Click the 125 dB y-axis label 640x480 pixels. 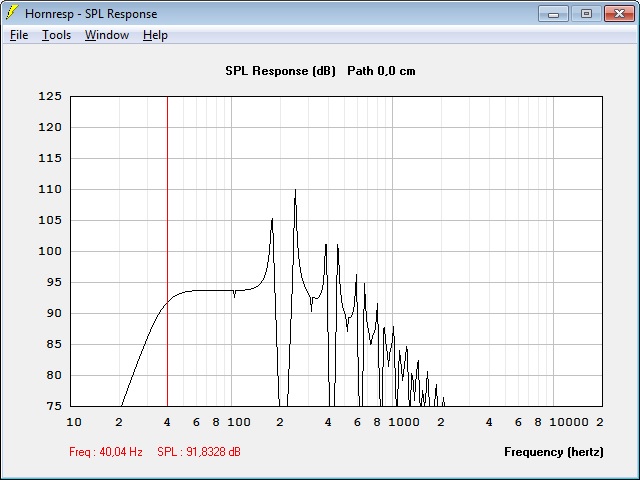pyautogui.click(x=50, y=96)
